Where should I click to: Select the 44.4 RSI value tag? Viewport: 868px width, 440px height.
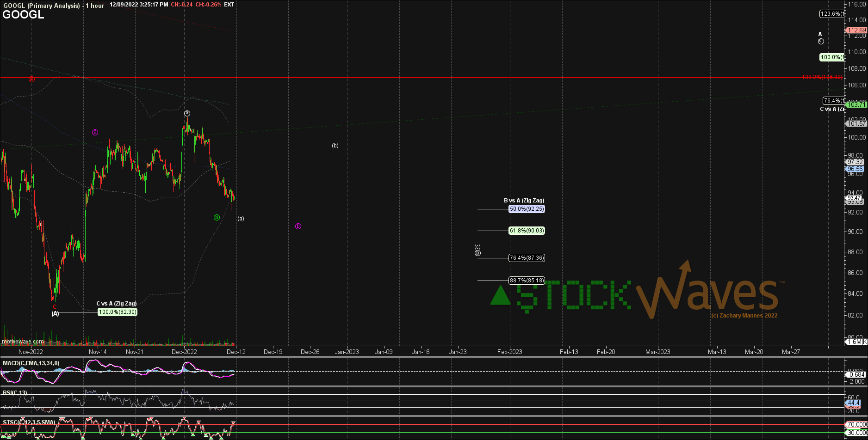pos(853,403)
